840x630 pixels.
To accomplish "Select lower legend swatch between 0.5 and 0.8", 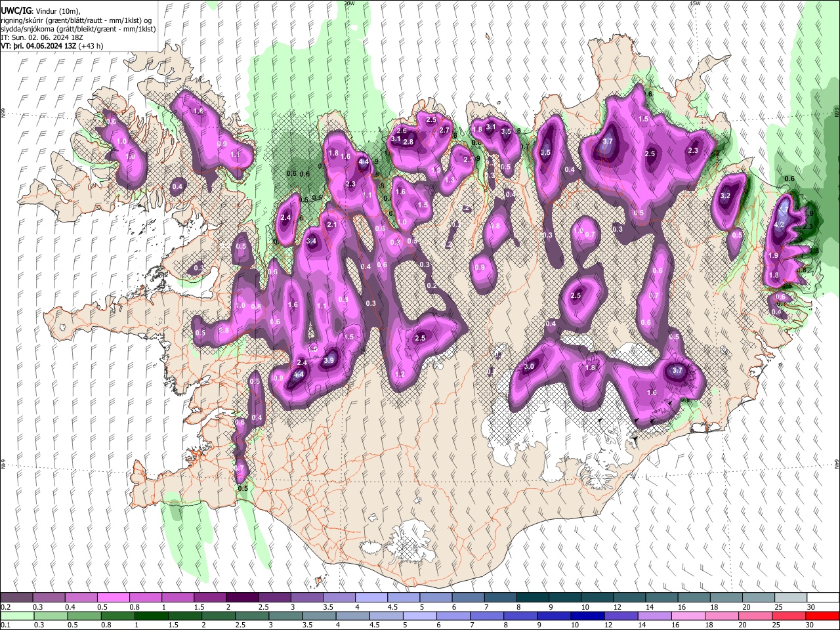I will [x=85, y=616].
